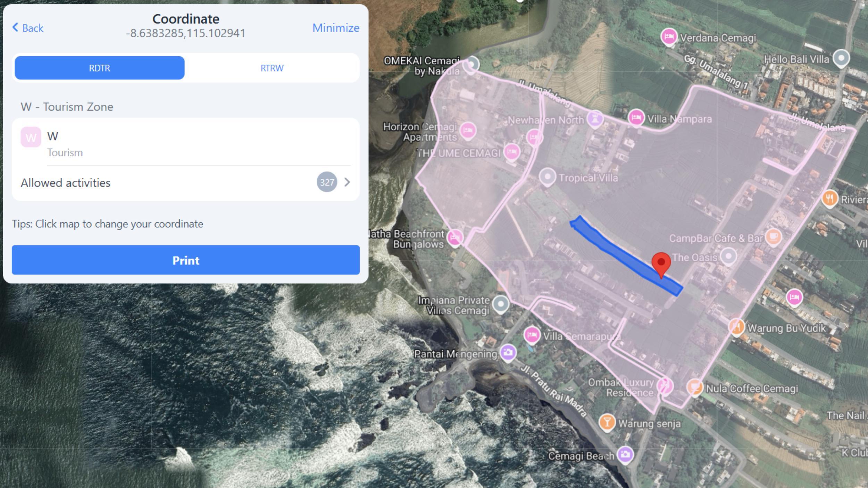Screen dimensions: 868x488
Task: Select the RDTR tab
Action: (99, 68)
